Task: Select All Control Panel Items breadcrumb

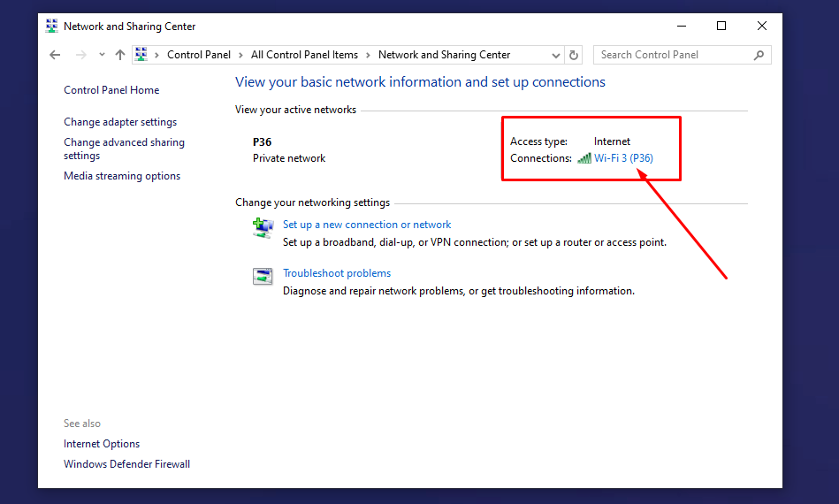Action: coord(304,55)
